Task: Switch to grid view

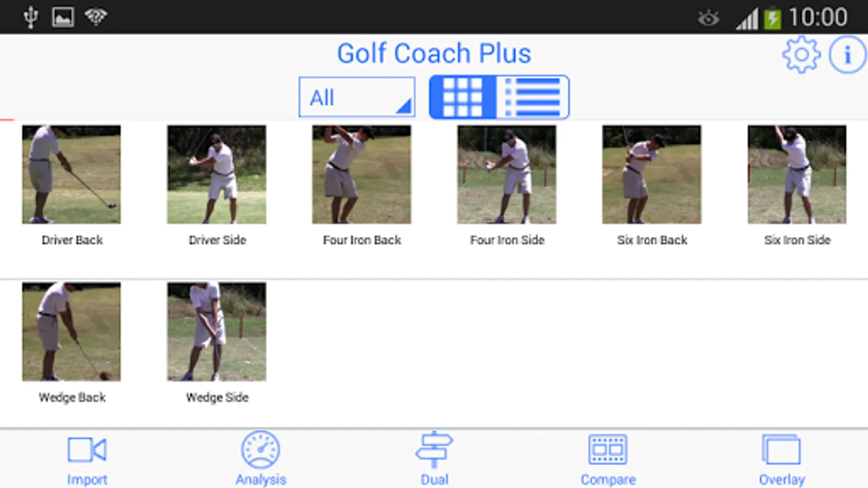Action: (462, 97)
